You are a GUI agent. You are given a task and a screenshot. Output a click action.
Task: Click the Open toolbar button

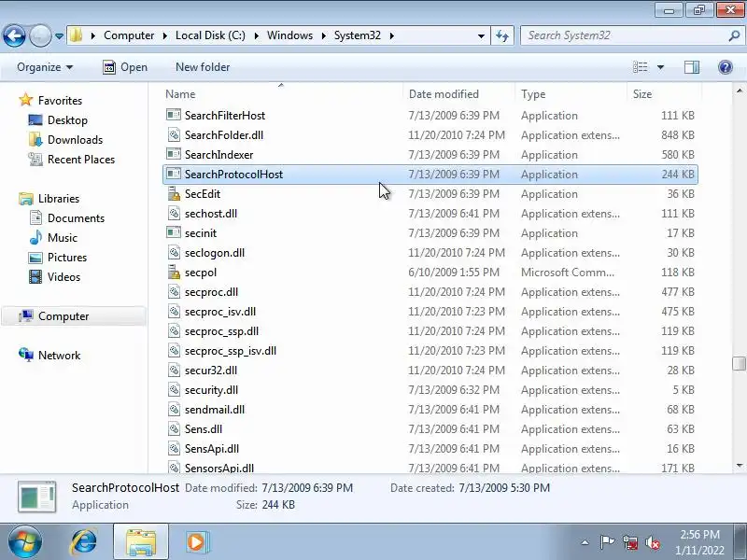tap(125, 67)
